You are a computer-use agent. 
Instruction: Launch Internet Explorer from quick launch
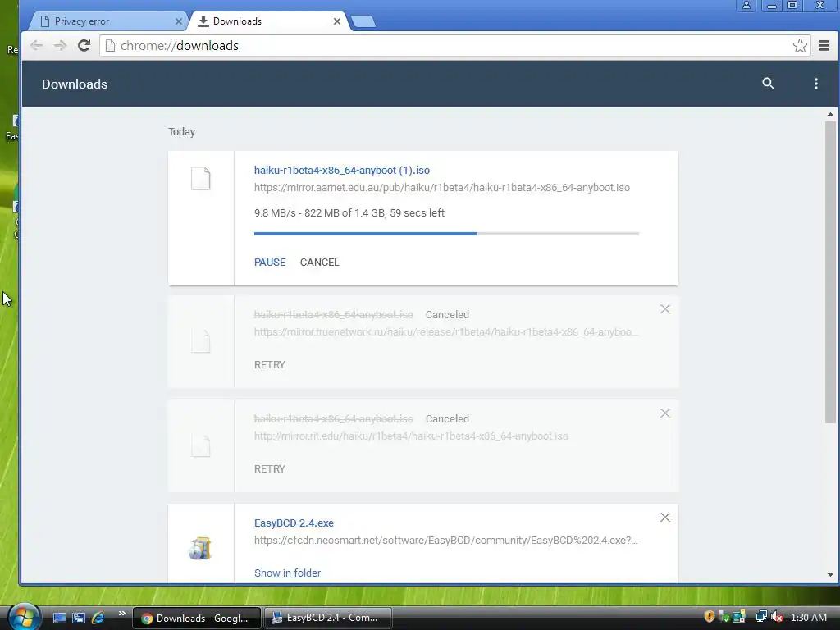[x=98, y=618]
